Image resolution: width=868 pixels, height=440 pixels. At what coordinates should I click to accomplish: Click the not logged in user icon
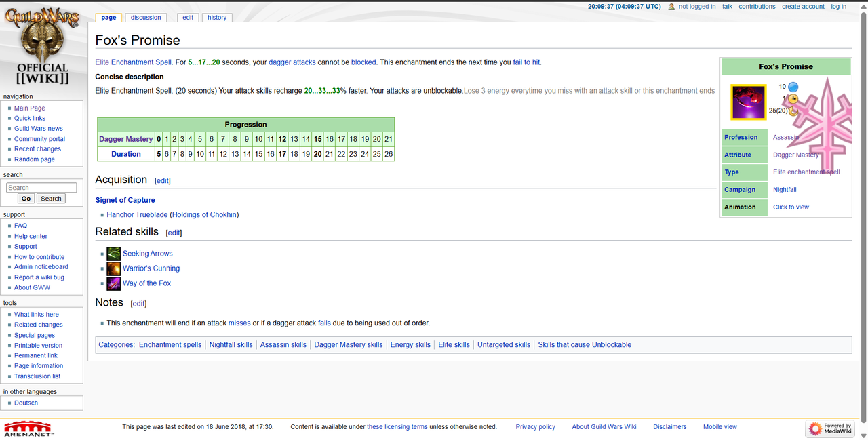tap(671, 7)
